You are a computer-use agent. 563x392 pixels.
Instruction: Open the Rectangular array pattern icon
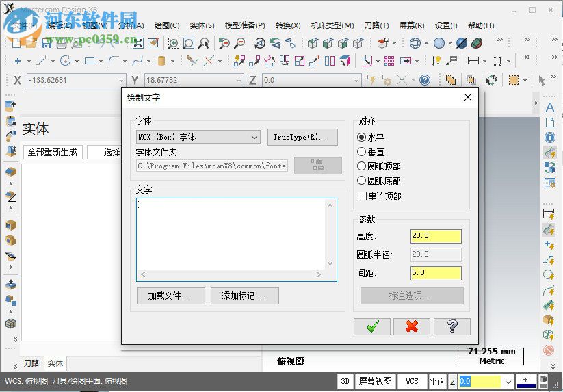[x=389, y=61]
